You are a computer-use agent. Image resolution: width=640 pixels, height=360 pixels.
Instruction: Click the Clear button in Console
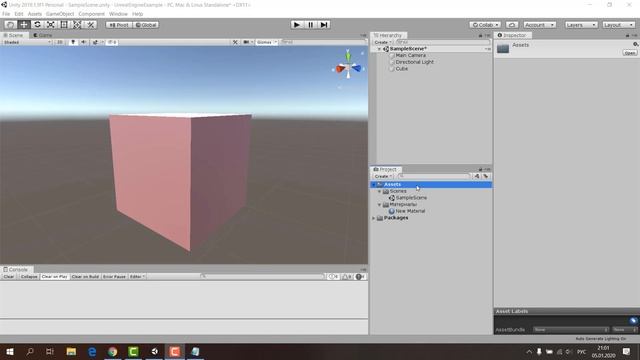tap(9, 277)
